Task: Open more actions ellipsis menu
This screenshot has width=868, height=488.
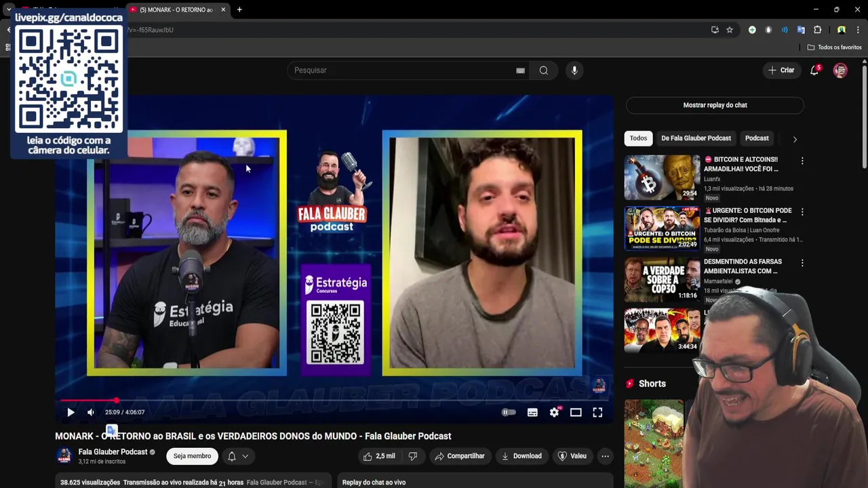Action: [x=605, y=456]
